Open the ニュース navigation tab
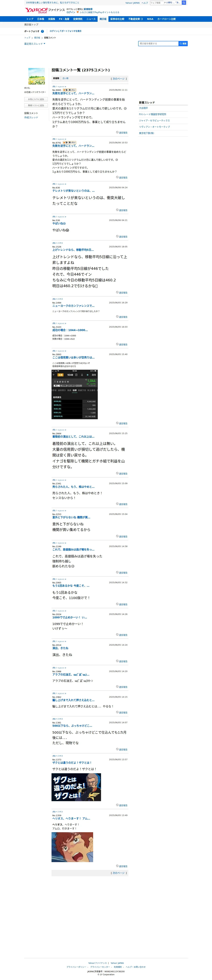 (91, 19)
